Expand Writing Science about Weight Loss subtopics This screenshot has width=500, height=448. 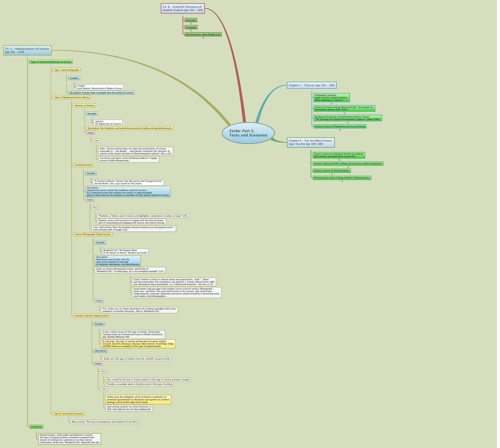203,38
